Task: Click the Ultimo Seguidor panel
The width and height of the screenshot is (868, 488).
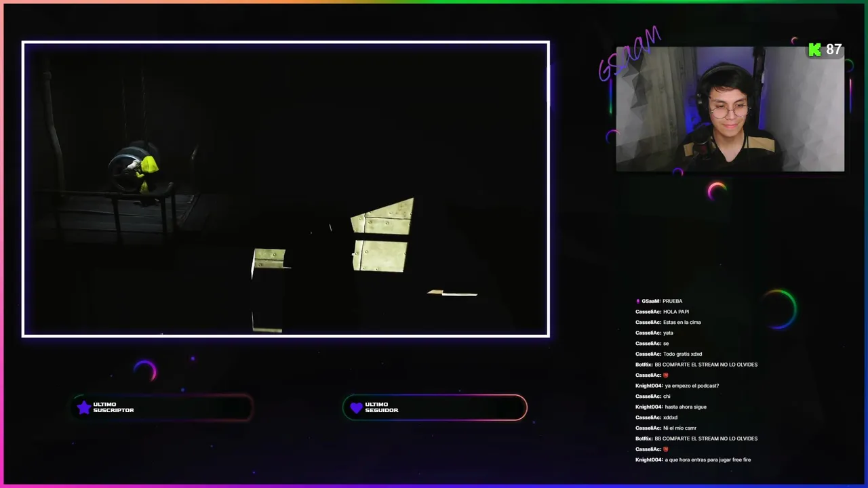Action: [435, 407]
